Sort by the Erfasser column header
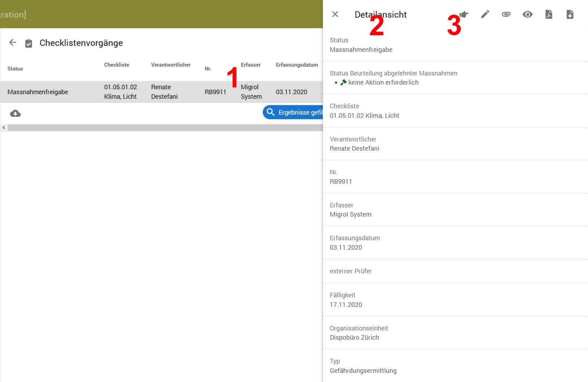Viewport: 588px width, 382px height. 251,65
